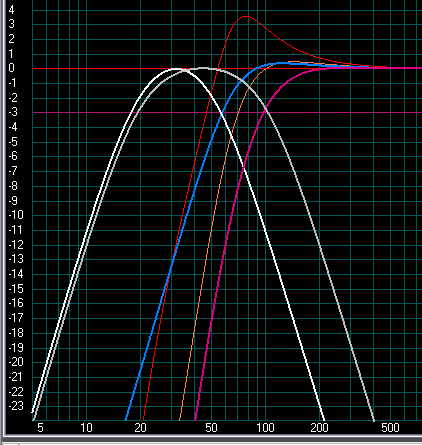
Task: Click the 0 label on the vertical axis
Action: [12, 68]
